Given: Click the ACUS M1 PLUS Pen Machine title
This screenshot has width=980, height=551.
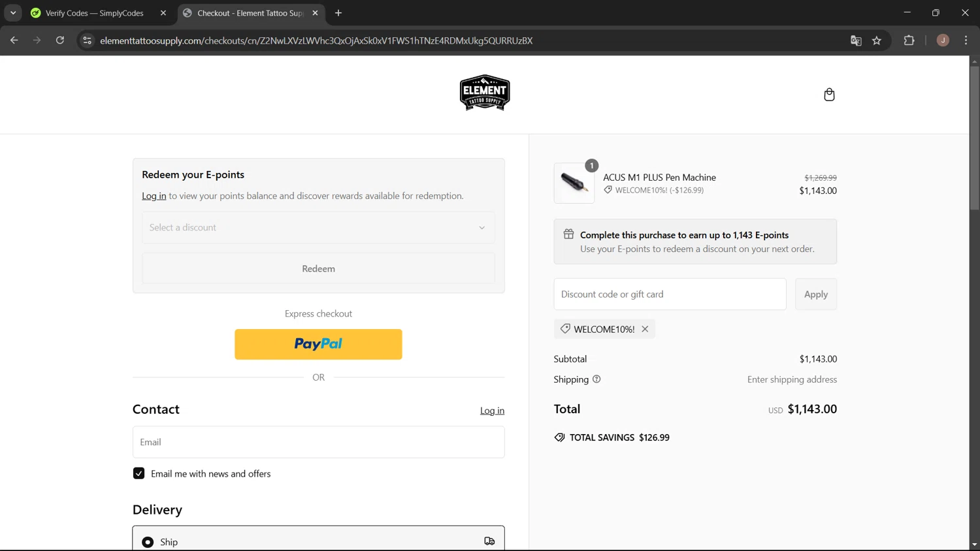Looking at the screenshot, I should click(659, 178).
